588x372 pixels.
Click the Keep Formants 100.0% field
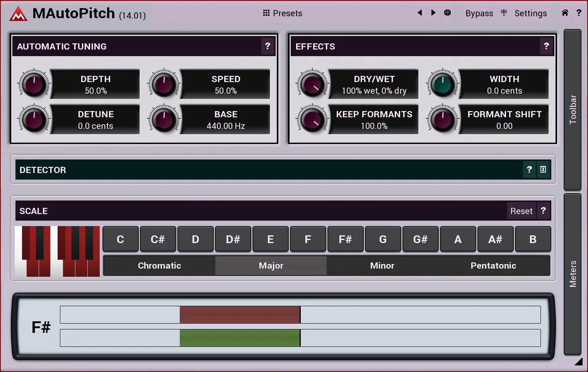(374, 119)
